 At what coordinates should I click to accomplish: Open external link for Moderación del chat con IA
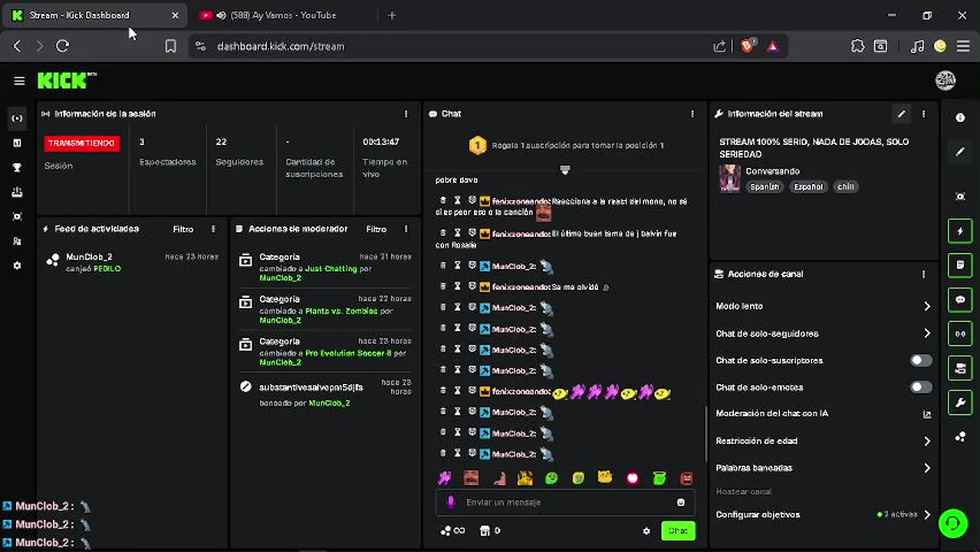(x=927, y=414)
